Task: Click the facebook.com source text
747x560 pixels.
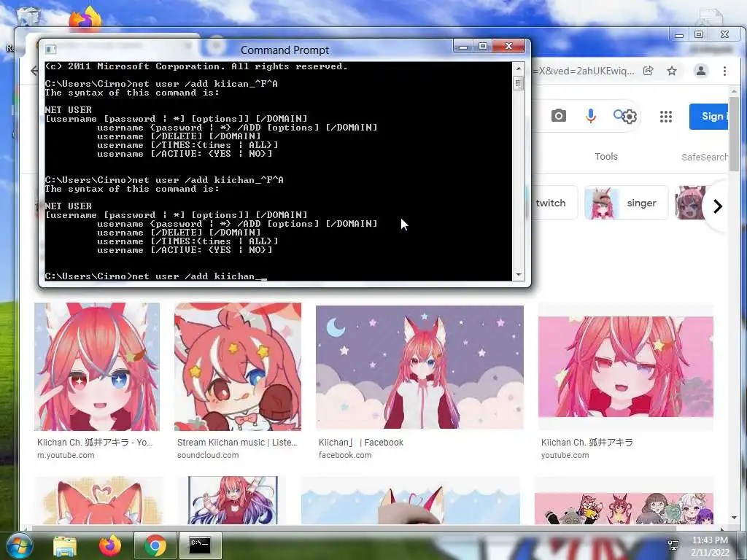Action: [x=345, y=455]
